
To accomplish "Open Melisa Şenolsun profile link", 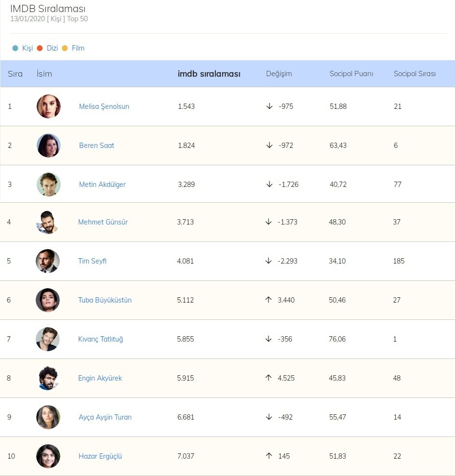I will [x=104, y=106].
